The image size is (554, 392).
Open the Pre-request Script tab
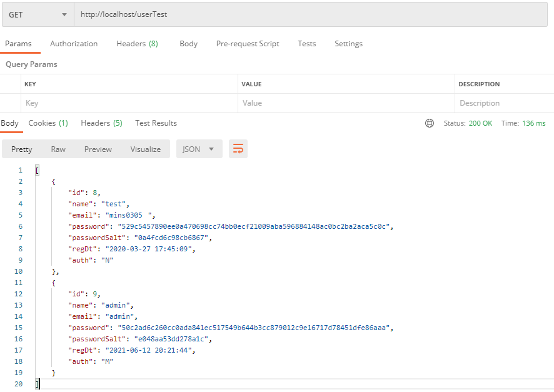click(x=248, y=44)
